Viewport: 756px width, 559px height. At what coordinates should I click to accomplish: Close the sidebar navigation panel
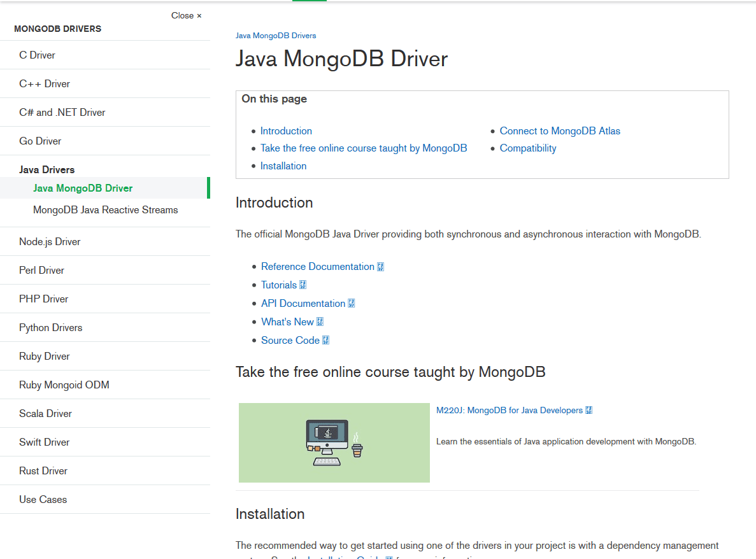point(186,15)
